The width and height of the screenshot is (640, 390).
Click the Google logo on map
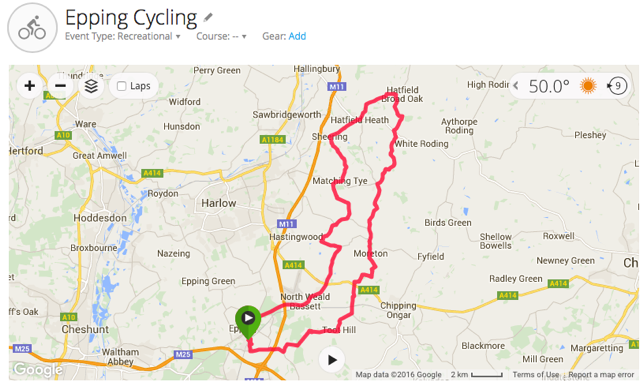coord(38,370)
